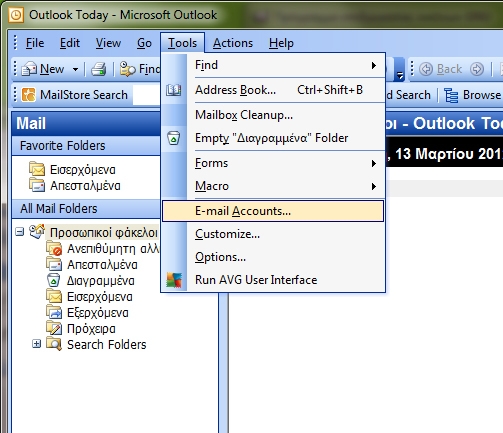Select Customize... menu entry
Screen dimensions: 503x433
click(273, 234)
